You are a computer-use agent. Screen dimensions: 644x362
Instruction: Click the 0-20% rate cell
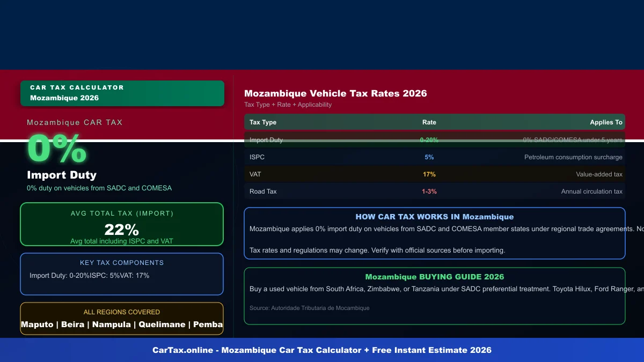[429, 140]
